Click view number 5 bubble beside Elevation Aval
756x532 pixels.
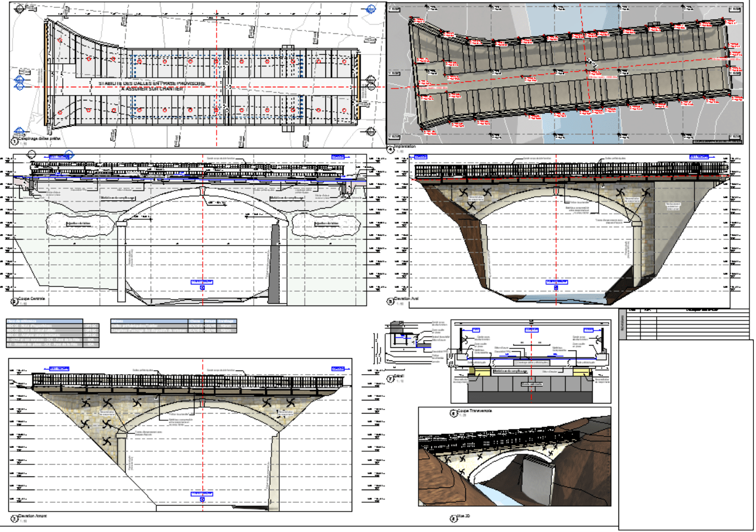pyautogui.click(x=390, y=301)
